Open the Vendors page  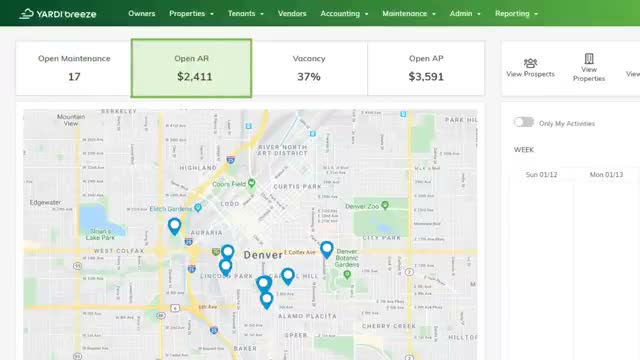pos(292,13)
